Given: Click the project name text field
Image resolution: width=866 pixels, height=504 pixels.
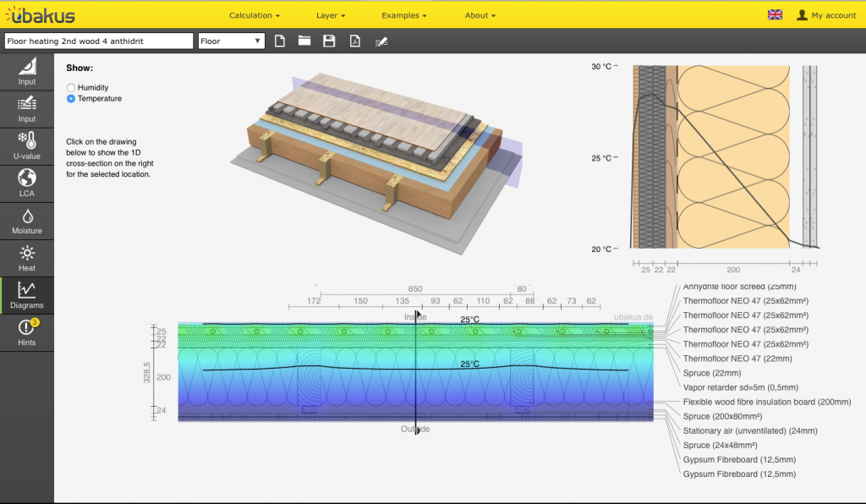Looking at the screenshot, I should (x=98, y=41).
